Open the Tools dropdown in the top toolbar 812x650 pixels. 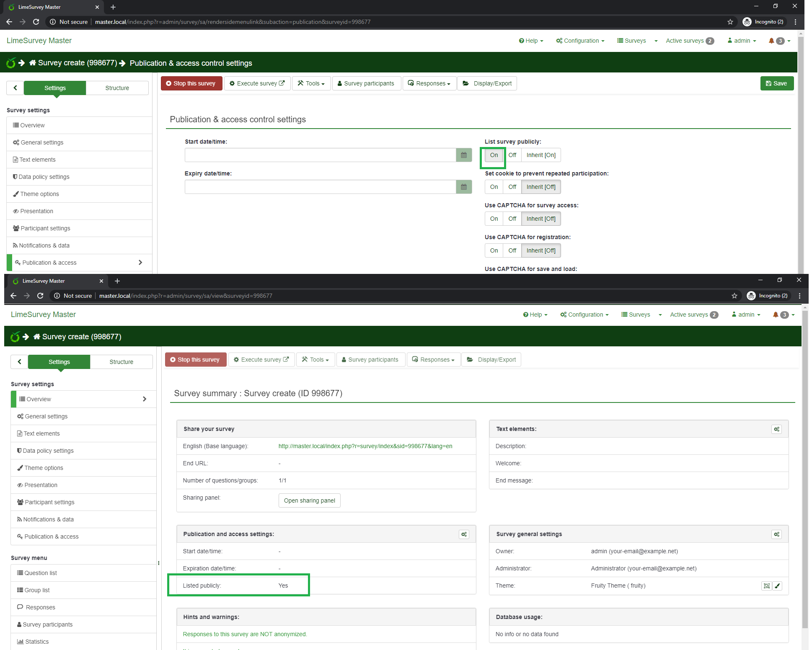pos(311,83)
